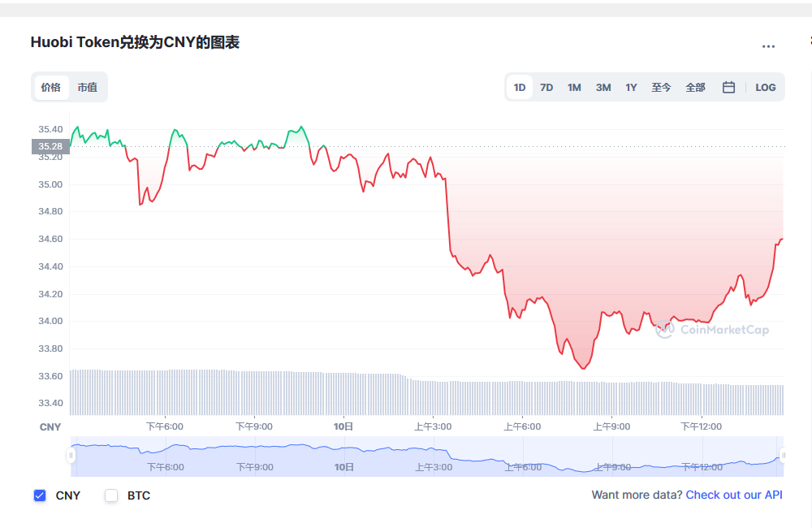Click the 35.28 price marker label
The height and width of the screenshot is (528, 812).
click(50, 146)
